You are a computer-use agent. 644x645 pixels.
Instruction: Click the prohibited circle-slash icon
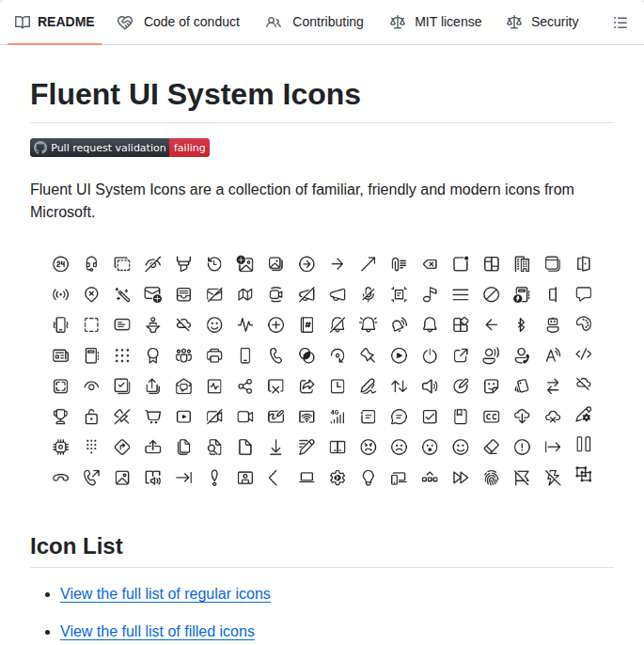(x=491, y=294)
